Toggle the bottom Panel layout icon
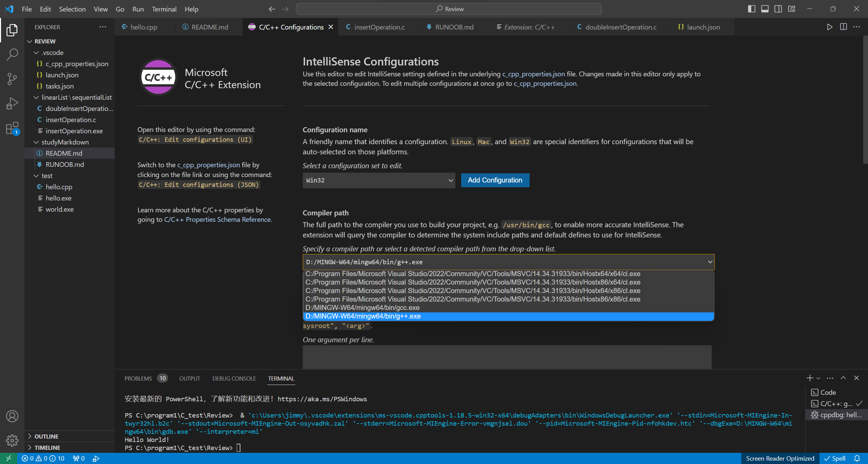Image resolution: width=868 pixels, height=464 pixels. point(765,9)
